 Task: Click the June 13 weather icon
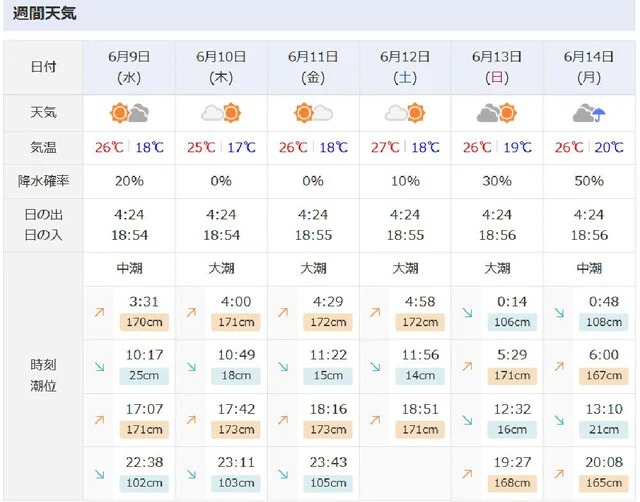(497, 113)
